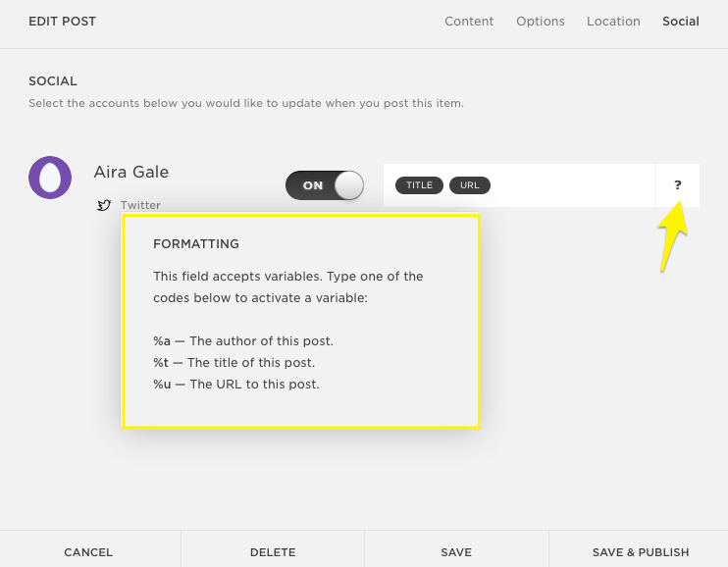Open the question mark formatting help

click(x=677, y=185)
